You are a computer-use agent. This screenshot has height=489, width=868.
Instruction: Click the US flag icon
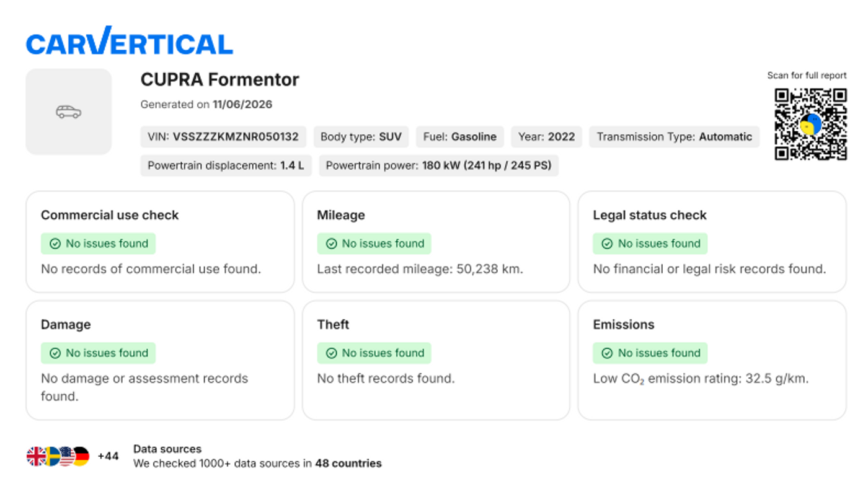click(x=67, y=457)
